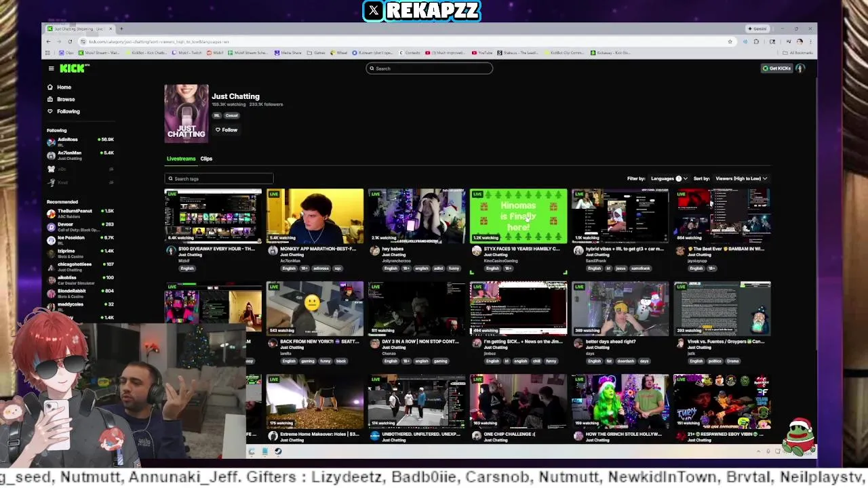Viewport: 868px width, 488px height.
Task: Open the Extreme Home Makeover stream thumbnail
Action: (315, 401)
